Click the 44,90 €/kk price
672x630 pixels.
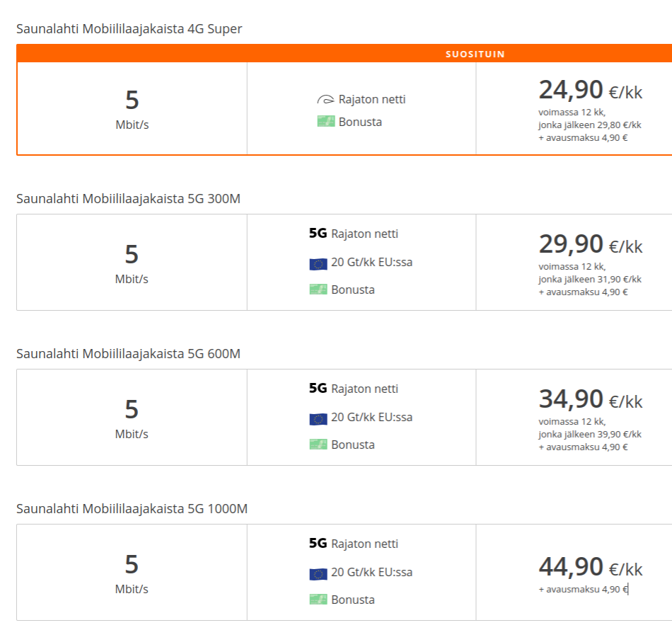click(590, 567)
